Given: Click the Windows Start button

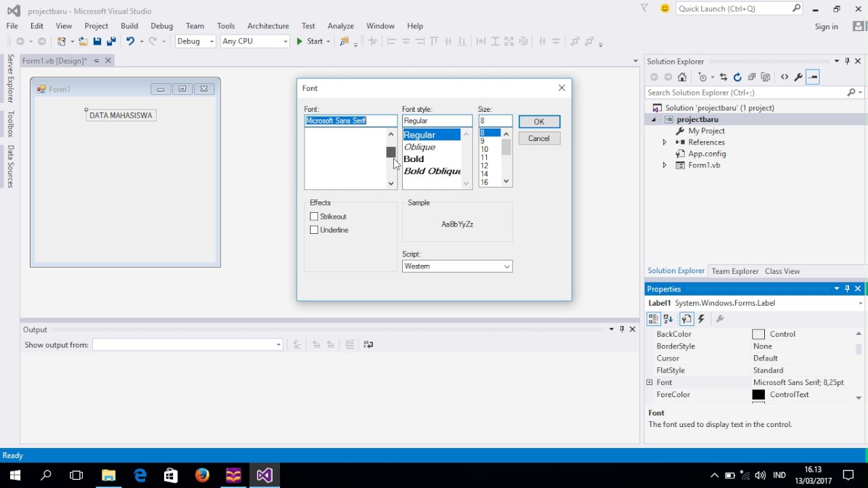Looking at the screenshot, I should pos(15,475).
